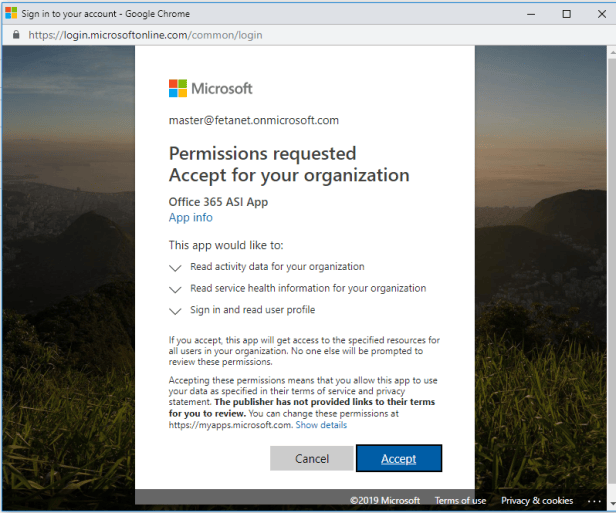The image size is (616, 513).
Task: Click Read activity data for your organization text
Action: [x=277, y=267]
